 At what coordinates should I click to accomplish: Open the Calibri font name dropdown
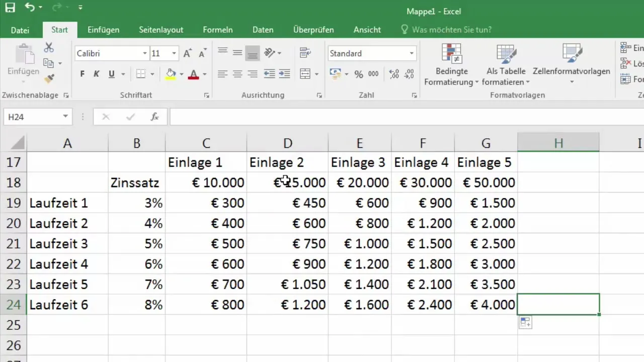145,53
